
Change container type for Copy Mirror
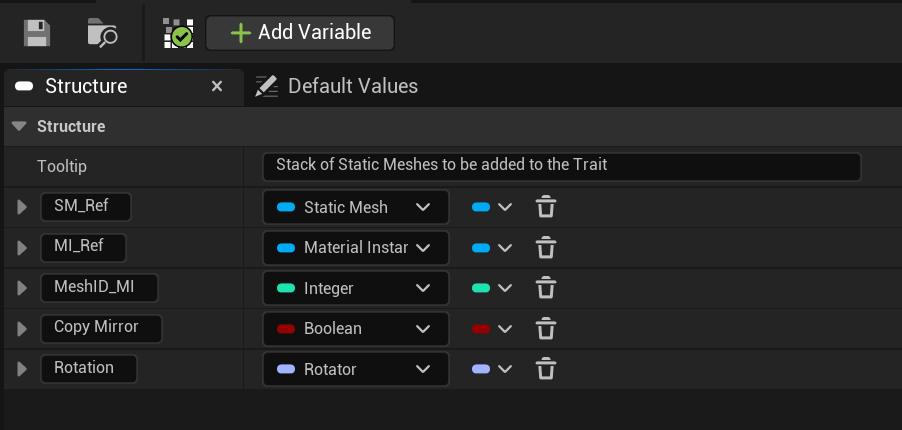pos(492,329)
